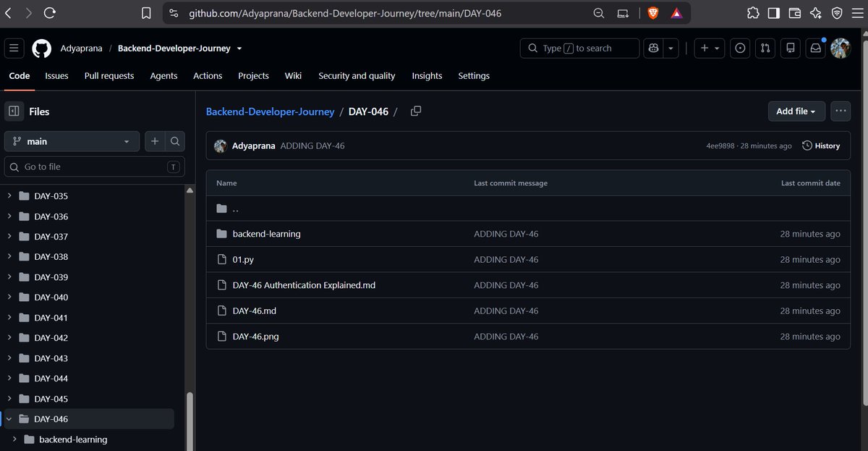Zoom page using the address bar magnifier
Viewport: 868px width, 451px height.
tap(599, 13)
